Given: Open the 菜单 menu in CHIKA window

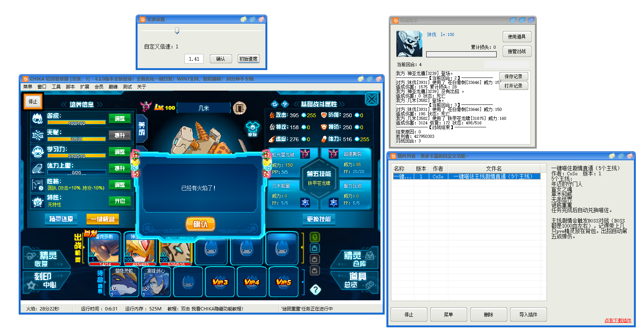Looking at the screenshot, I should coord(28,86).
